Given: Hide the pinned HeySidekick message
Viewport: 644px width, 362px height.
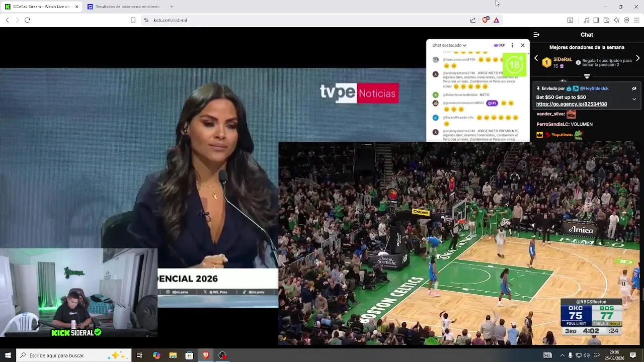Looking at the screenshot, I should (634, 88).
